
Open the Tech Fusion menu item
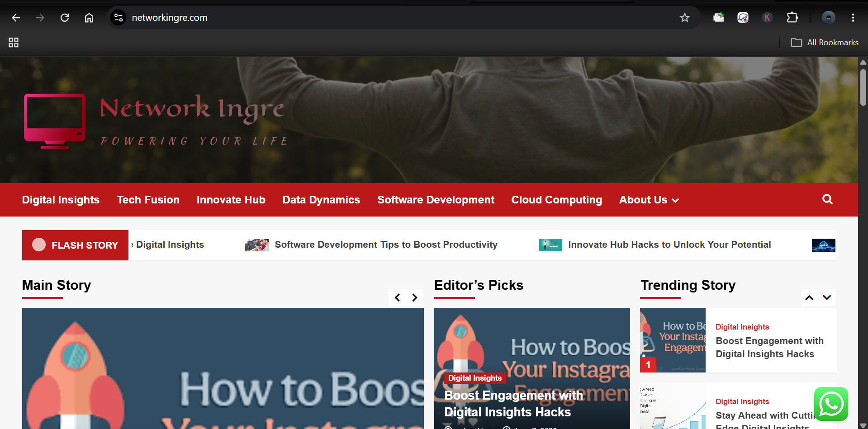[148, 200]
